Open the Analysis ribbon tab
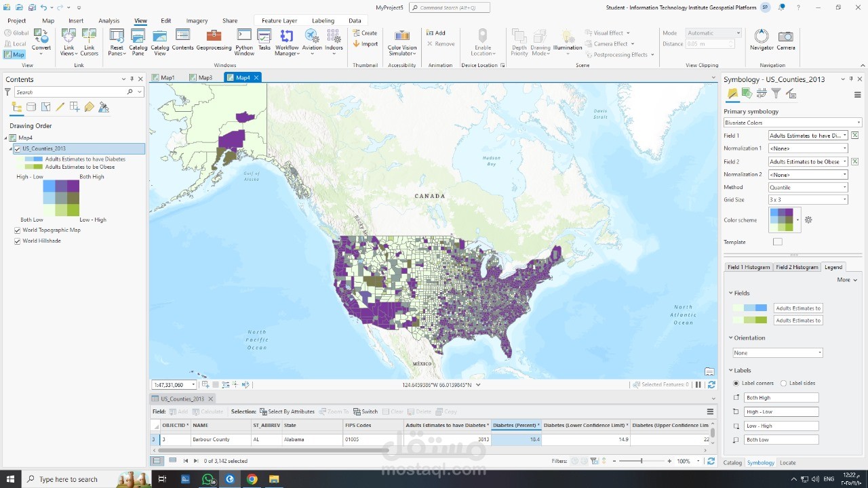The image size is (868, 488). tap(108, 21)
